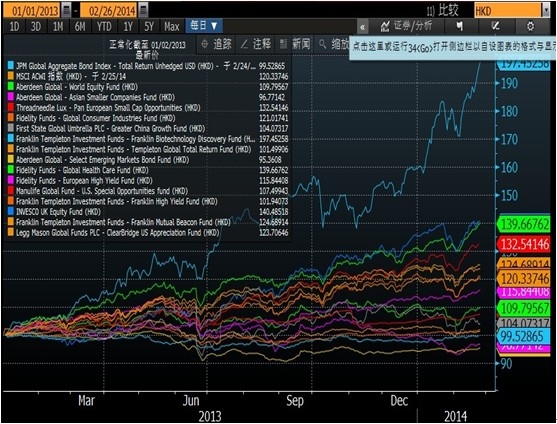Click red price tag 132.54146 on axis
This screenshot has height=424, width=557.
(x=525, y=244)
